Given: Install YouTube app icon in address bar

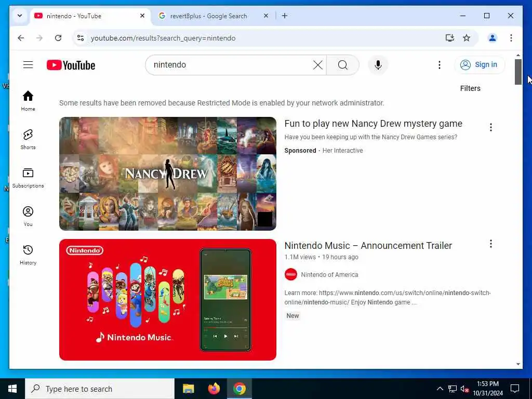Looking at the screenshot, I should click(x=449, y=38).
